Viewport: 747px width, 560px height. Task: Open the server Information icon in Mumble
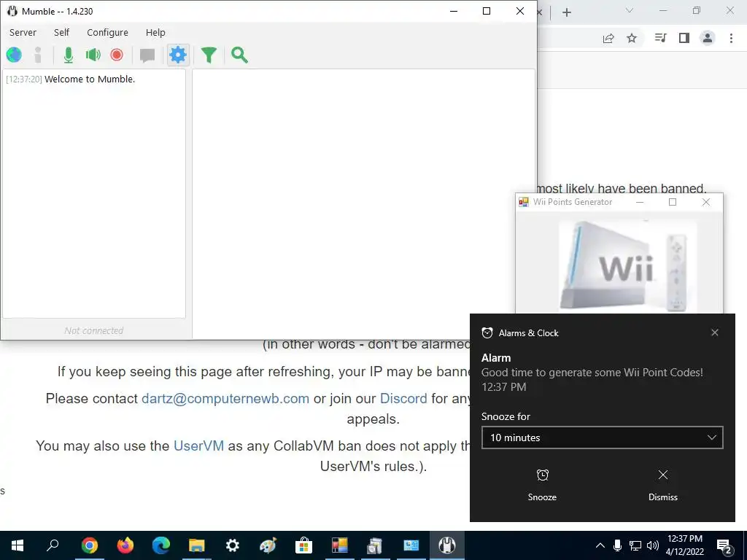[x=38, y=55]
